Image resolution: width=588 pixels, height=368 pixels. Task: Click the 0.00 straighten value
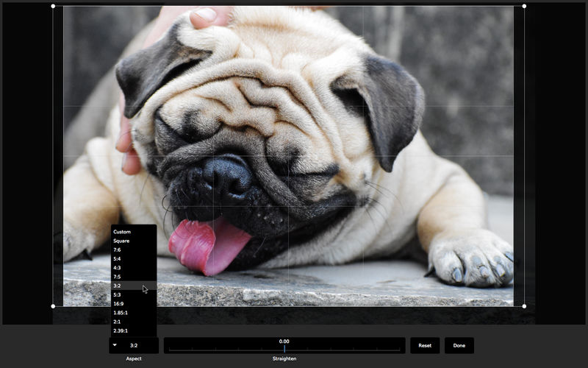[x=284, y=342]
